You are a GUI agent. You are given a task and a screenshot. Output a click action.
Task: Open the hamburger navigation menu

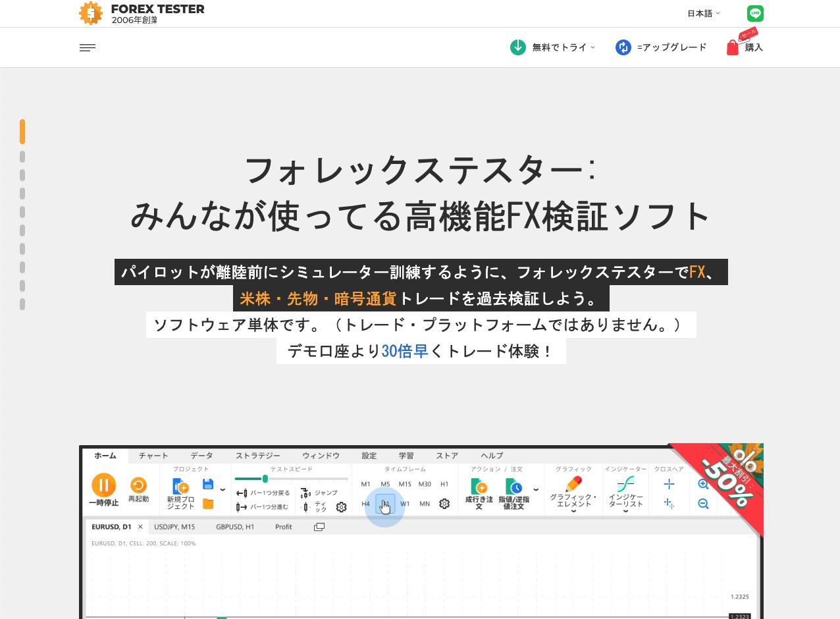pyautogui.click(x=88, y=47)
